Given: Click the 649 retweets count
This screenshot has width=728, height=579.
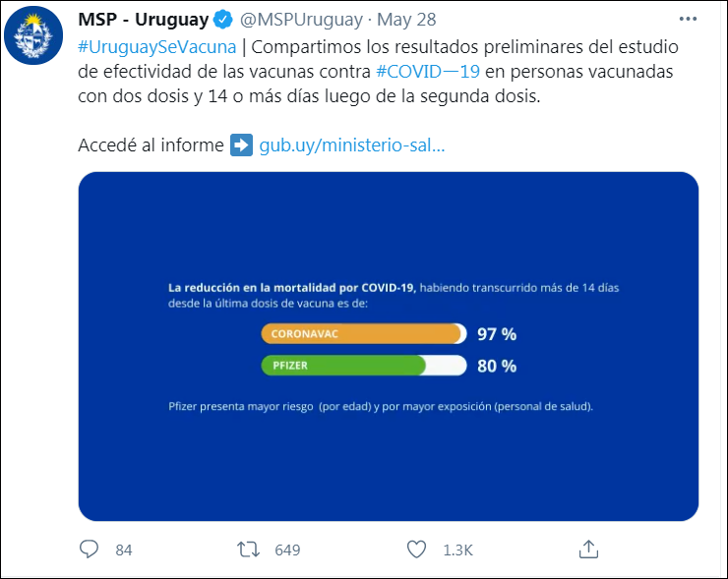Looking at the screenshot, I should pyautogui.click(x=287, y=550).
